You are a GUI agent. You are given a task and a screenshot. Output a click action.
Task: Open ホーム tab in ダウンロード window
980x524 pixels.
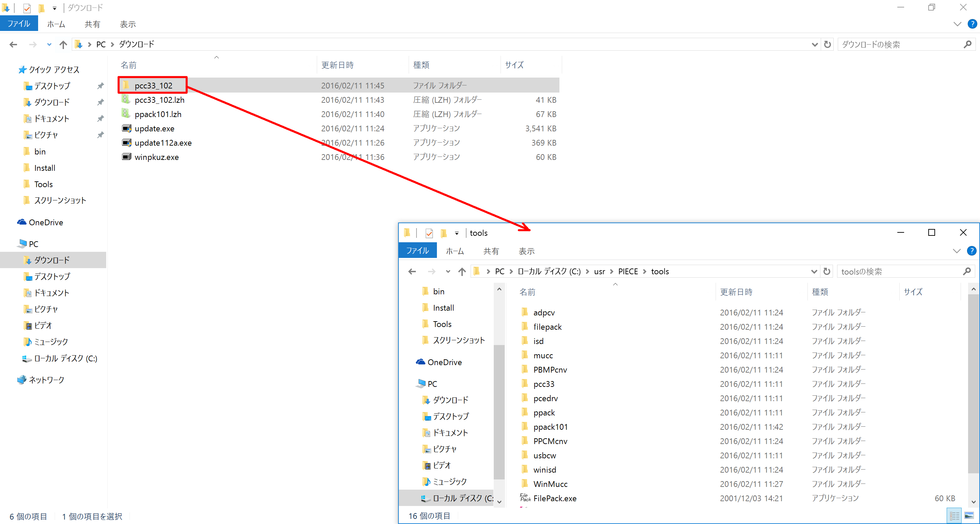click(56, 24)
